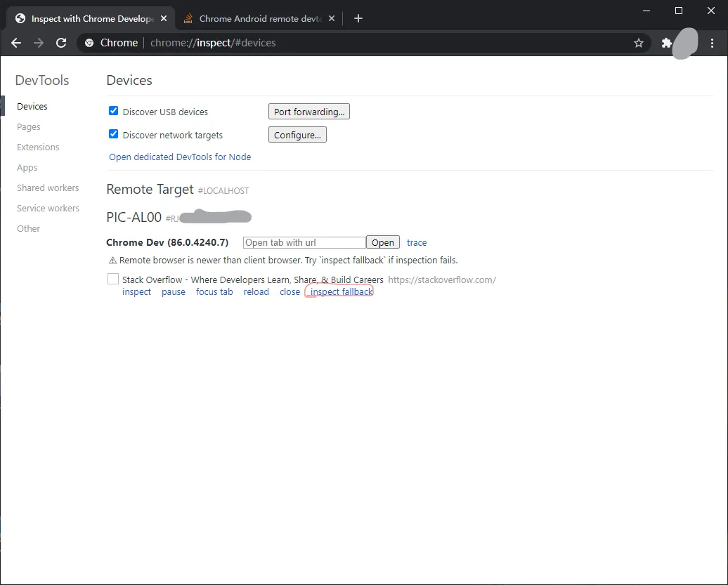Click the reload link for Stack Overflow
The height and width of the screenshot is (585, 728).
coord(256,292)
